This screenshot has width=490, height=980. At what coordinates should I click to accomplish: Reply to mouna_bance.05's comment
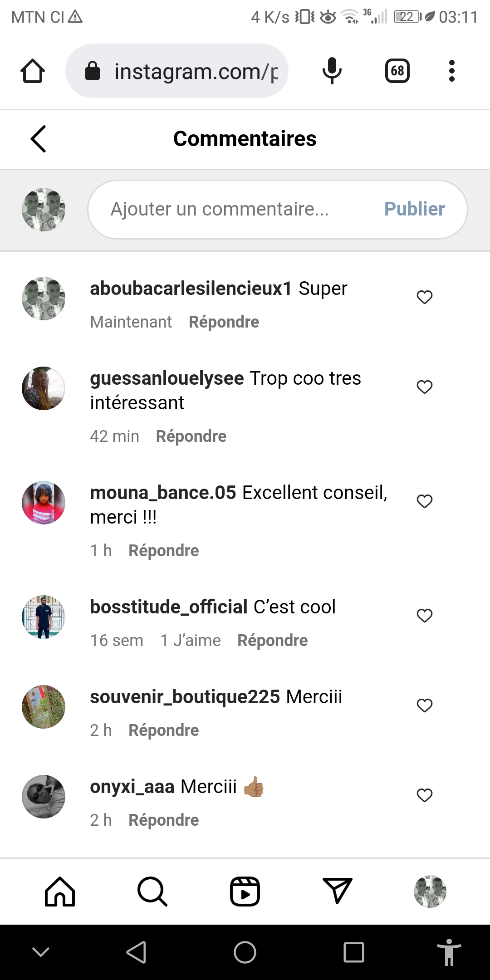164,551
